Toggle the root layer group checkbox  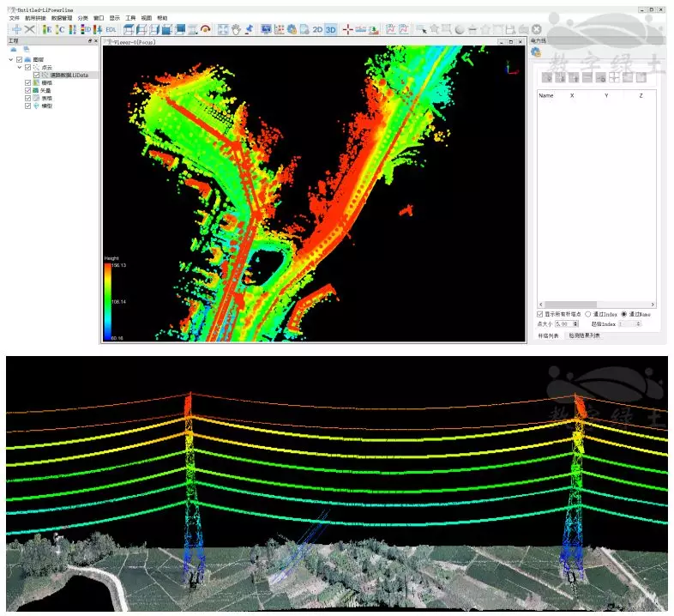point(20,59)
